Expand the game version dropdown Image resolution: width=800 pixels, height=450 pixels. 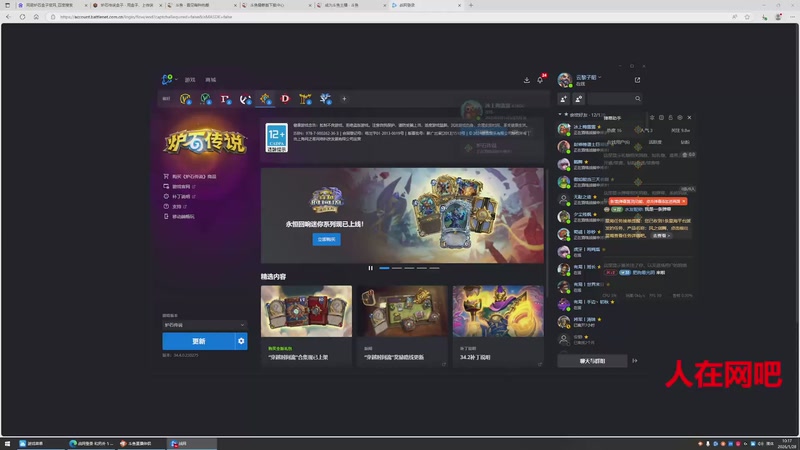[x=205, y=325]
